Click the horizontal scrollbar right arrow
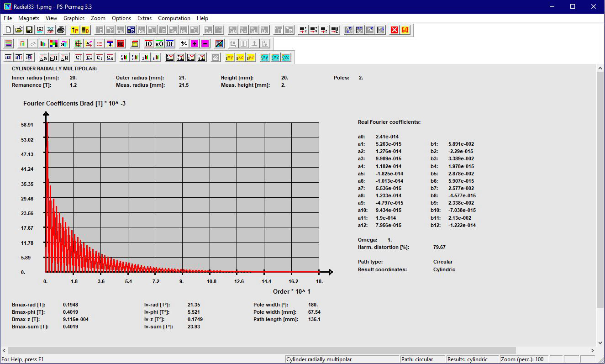This screenshot has width=605, height=364. tap(593, 351)
